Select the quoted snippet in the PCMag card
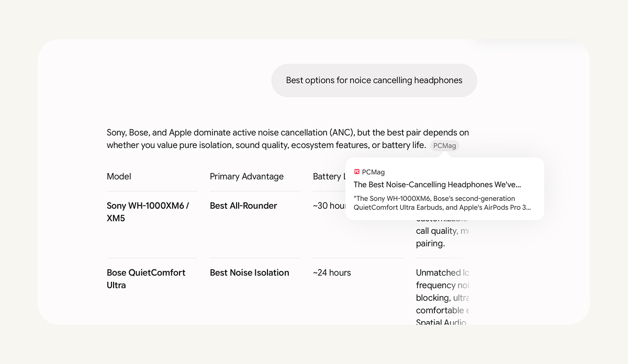Image resolution: width=628 pixels, height=364 pixels. tap(442, 203)
